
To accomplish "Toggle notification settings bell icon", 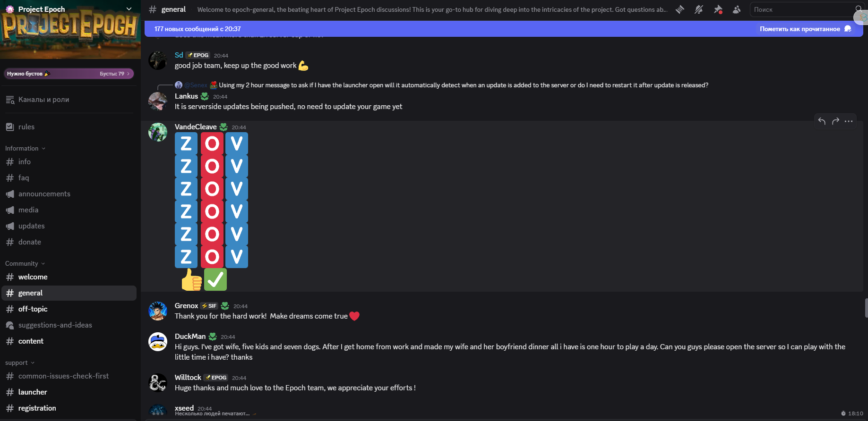I will pyautogui.click(x=699, y=9).
